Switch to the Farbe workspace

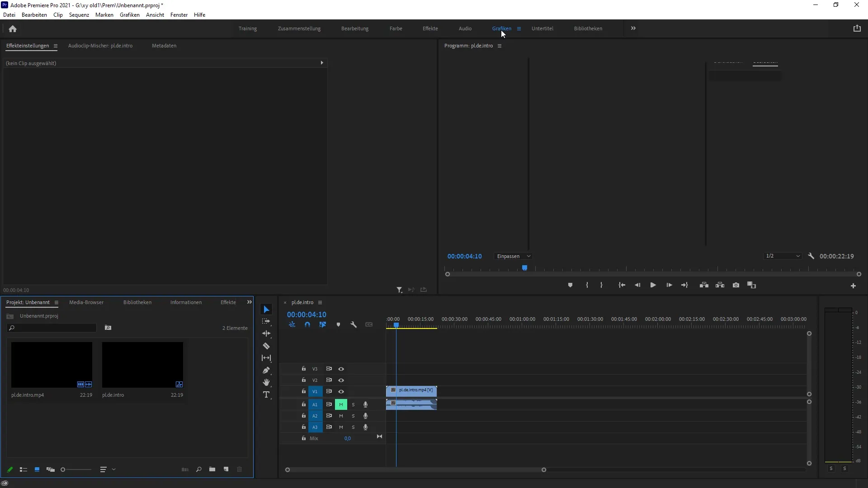click(396, 28)
